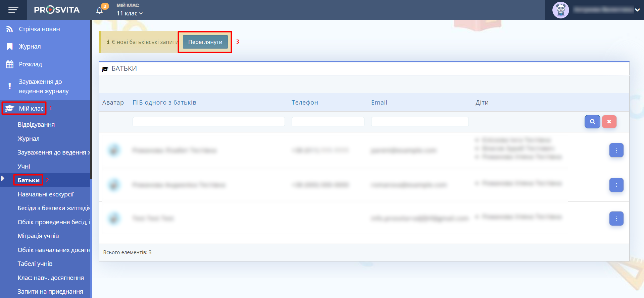Click the PROSVITA logo
The height and width of the screenshot is (298, 644).
point(57,10)
